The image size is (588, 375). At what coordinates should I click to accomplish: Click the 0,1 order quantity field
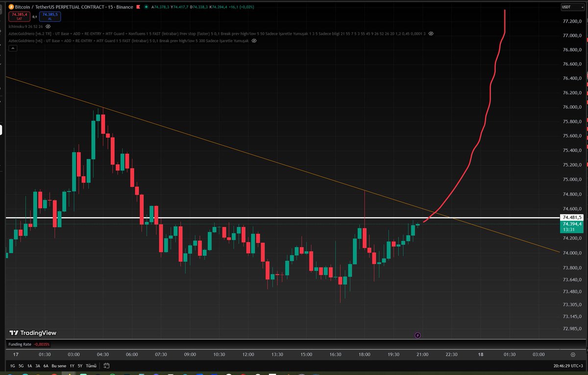click(35, 16)
